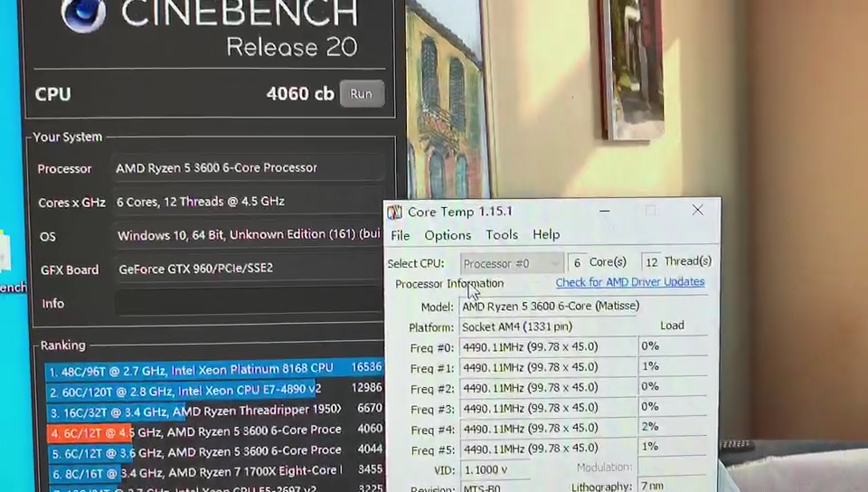Follow the Check for AMD Driver Updates link
The image size is (868, 492).
coord(630,282)
